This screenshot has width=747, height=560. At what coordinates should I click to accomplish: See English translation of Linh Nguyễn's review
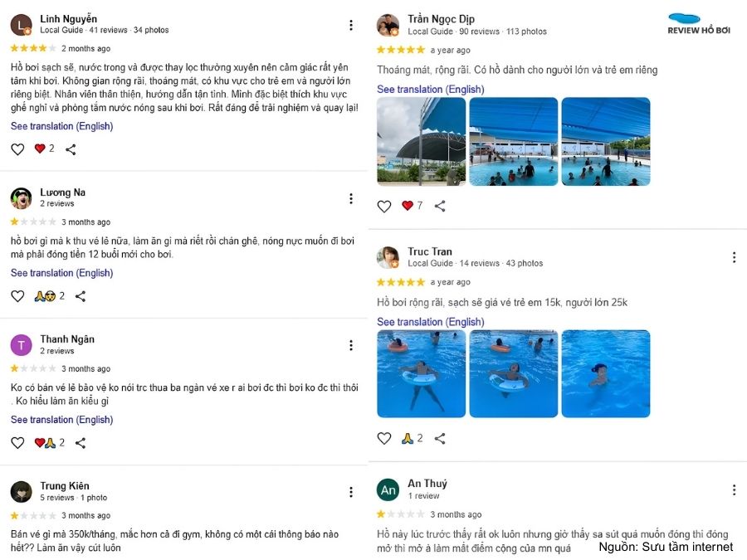tap(62, 126)
